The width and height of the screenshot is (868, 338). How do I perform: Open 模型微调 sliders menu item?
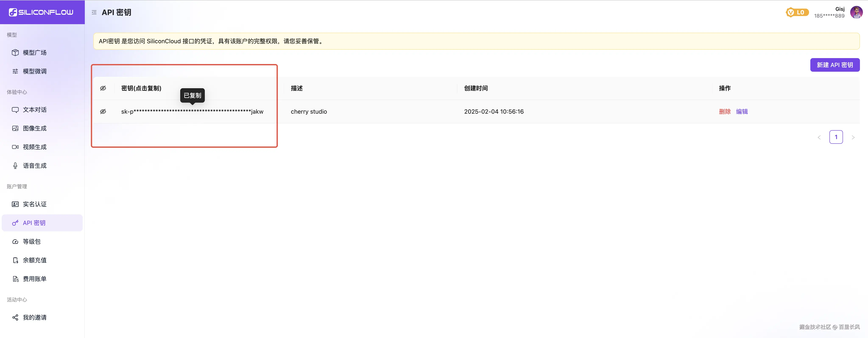click(34, 71)
